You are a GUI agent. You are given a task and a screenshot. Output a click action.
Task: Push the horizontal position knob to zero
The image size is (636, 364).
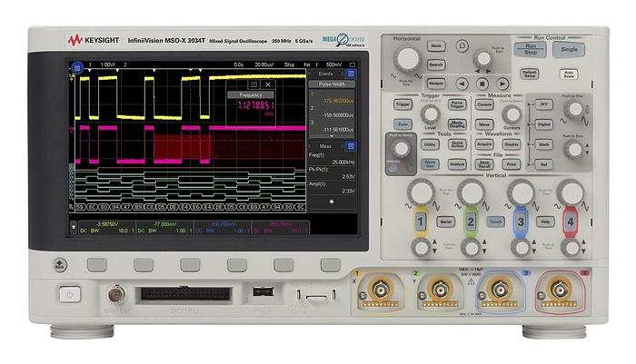point(483,59)
